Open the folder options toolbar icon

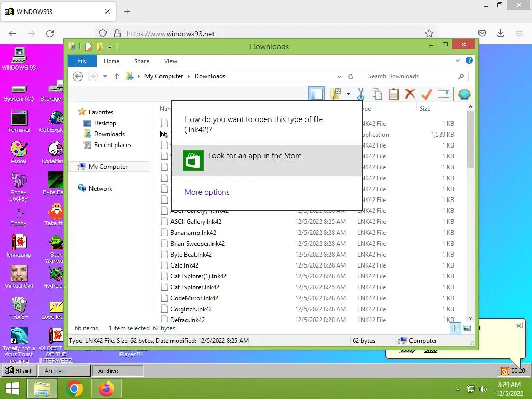(336, 94)
